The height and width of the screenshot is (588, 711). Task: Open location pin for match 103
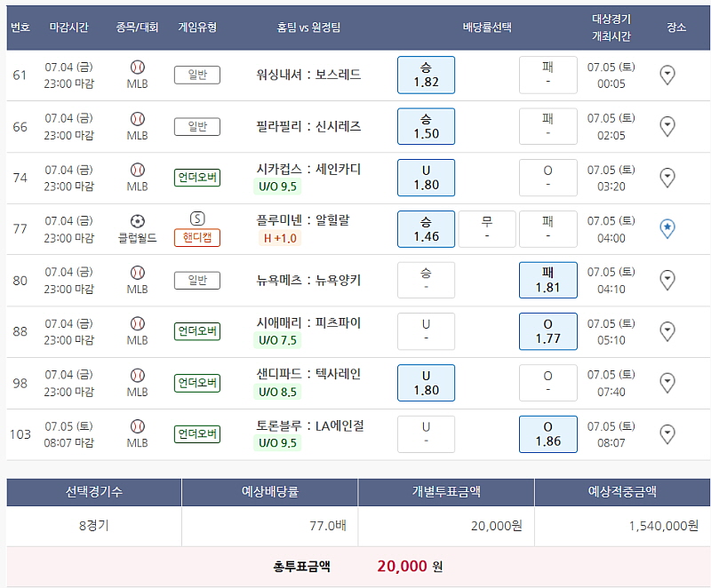click(x=667, y=433)
